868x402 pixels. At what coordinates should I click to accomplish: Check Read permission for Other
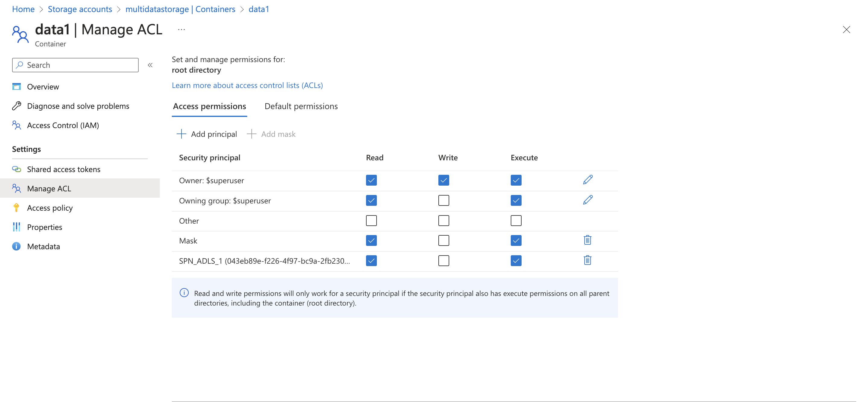pos(371,221)
